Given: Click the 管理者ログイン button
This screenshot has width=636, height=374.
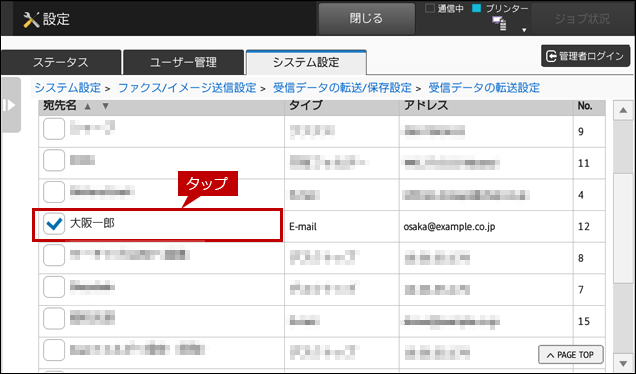Looking at the screenshot, I should (x=585, y=56).
